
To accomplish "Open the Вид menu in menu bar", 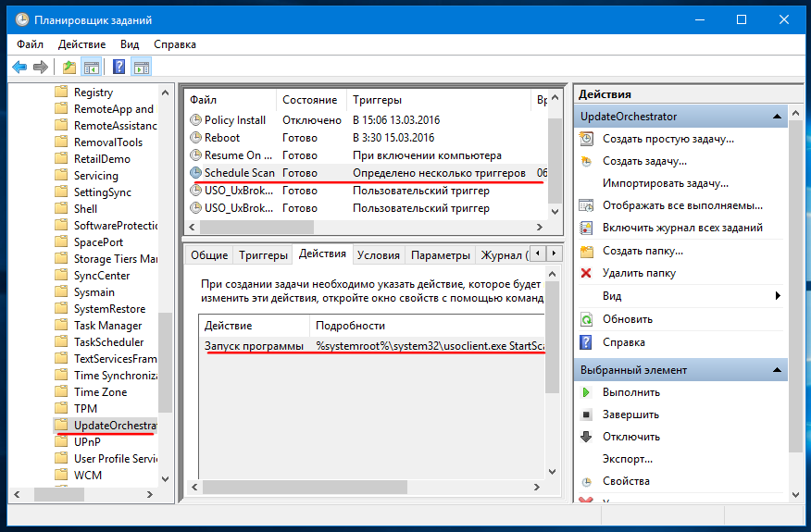I will (x=130, y=44).
